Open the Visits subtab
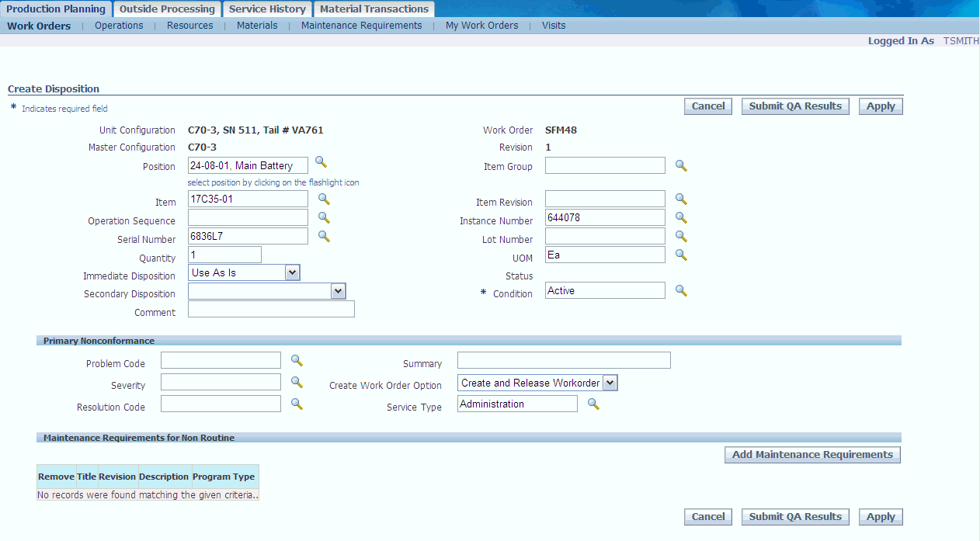980x541 pixels. [x=554, y=26]
